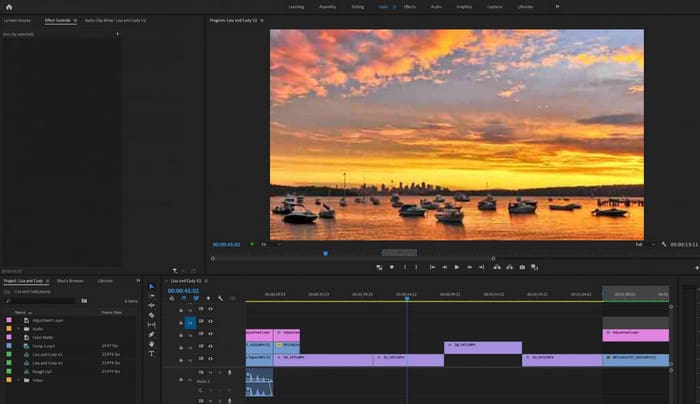This screenshot has width=700, height=404.
Task: Select the Pen tool
Action: [x=151, y=334]
